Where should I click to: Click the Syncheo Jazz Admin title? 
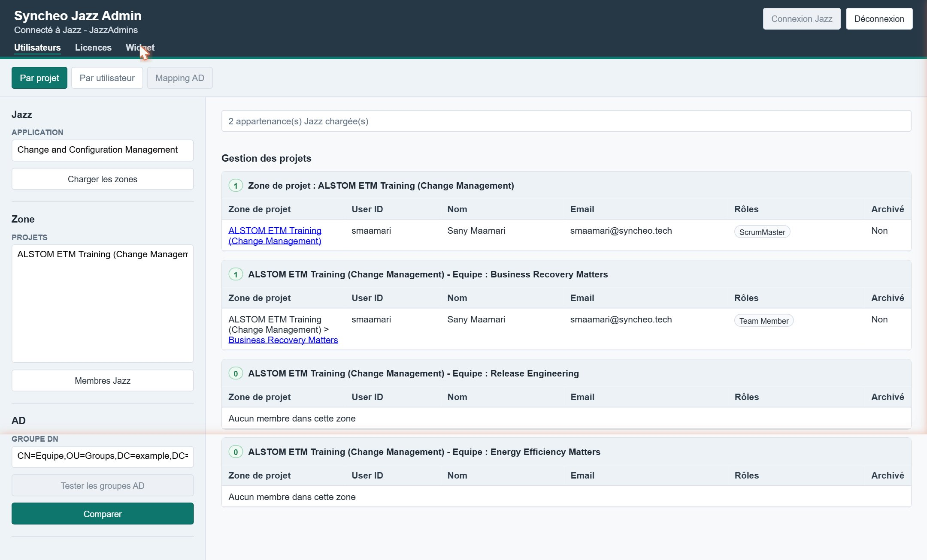tap(78, 15)
